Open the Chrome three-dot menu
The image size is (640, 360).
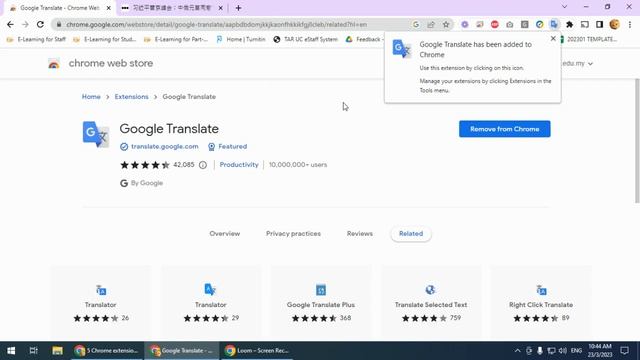(630, 24)
